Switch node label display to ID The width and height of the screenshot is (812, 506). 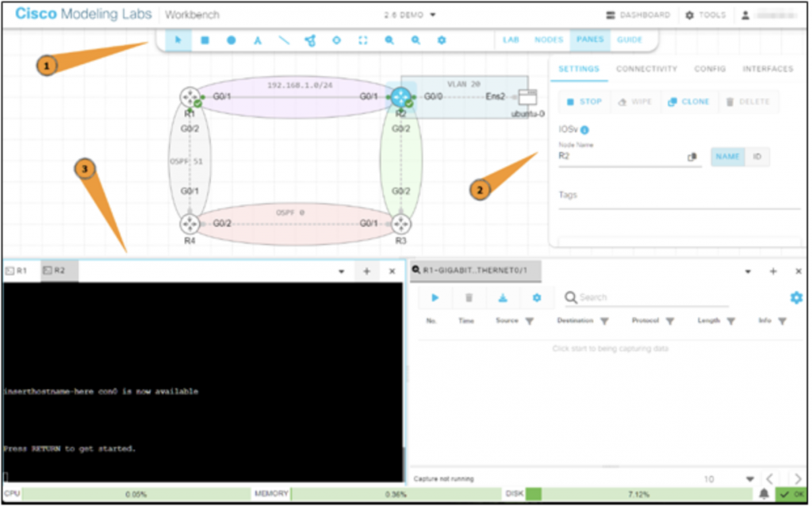tap(756, 157)
